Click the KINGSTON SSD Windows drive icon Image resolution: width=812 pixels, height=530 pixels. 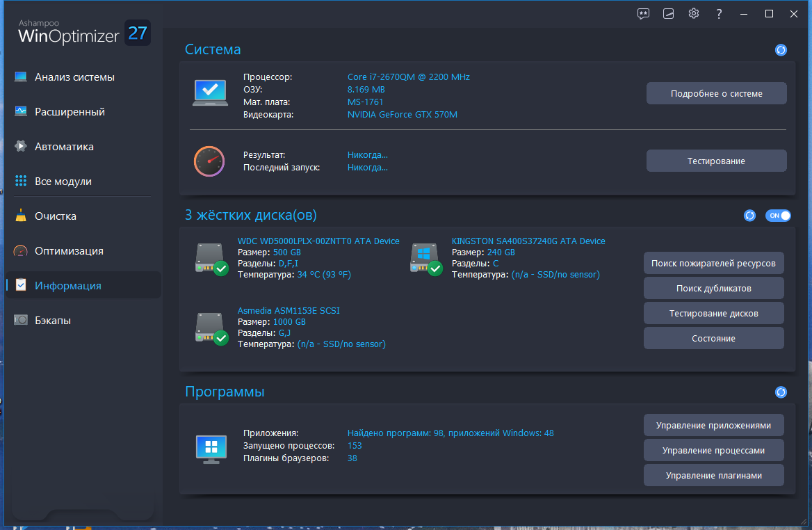(x=426, y=259)
